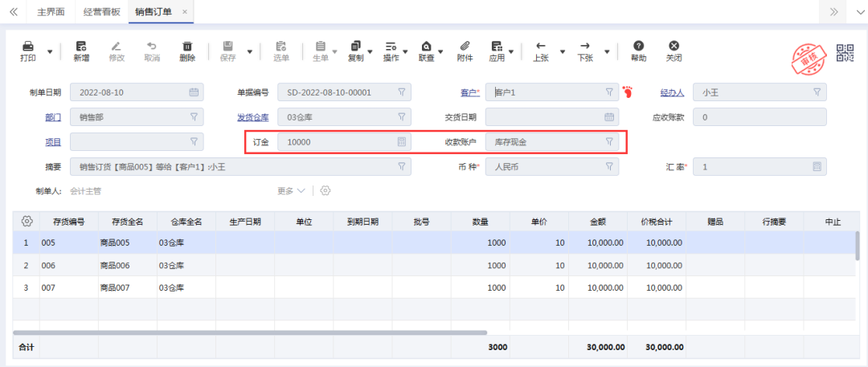Expand the 更多 (More) section
Viewport: 868px width, 367px height.
291,191
